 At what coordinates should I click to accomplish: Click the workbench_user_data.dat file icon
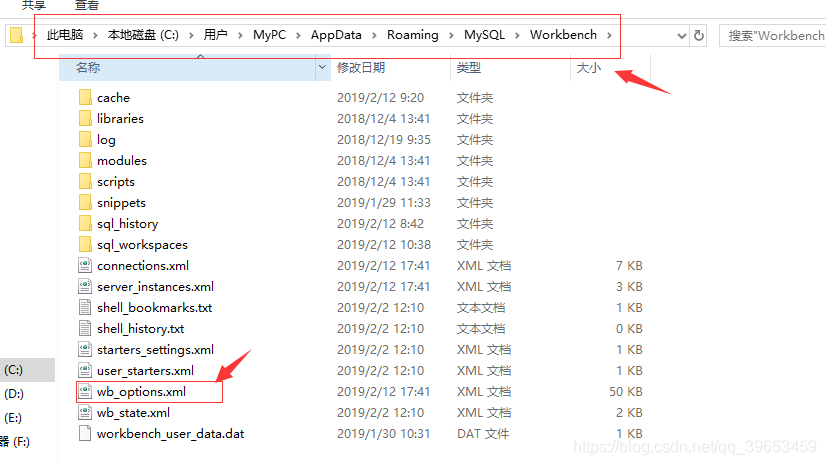(85, 433)
